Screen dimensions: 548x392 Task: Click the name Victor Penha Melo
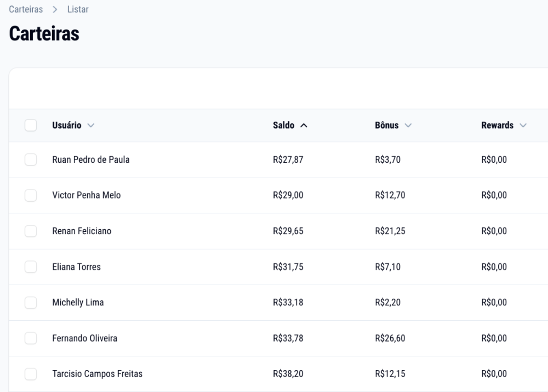[x=87, y=195]
